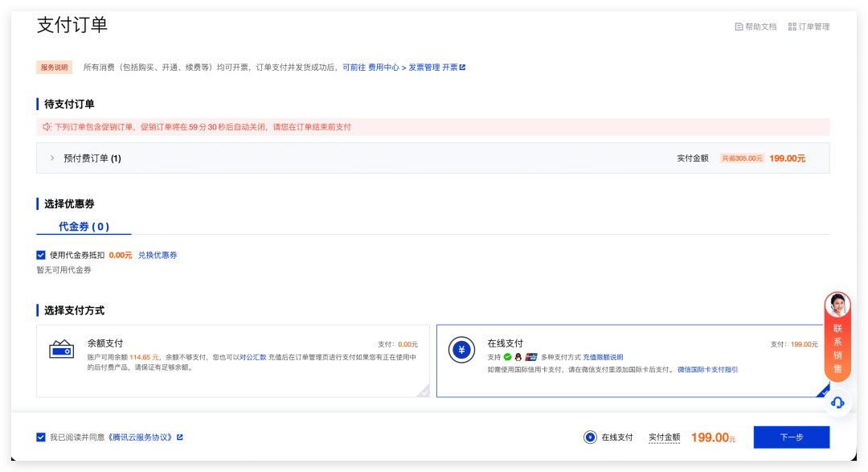Open the 兑换优惠券 coupon redemption link
The image size is (868, 472).
tap(158, 255)
